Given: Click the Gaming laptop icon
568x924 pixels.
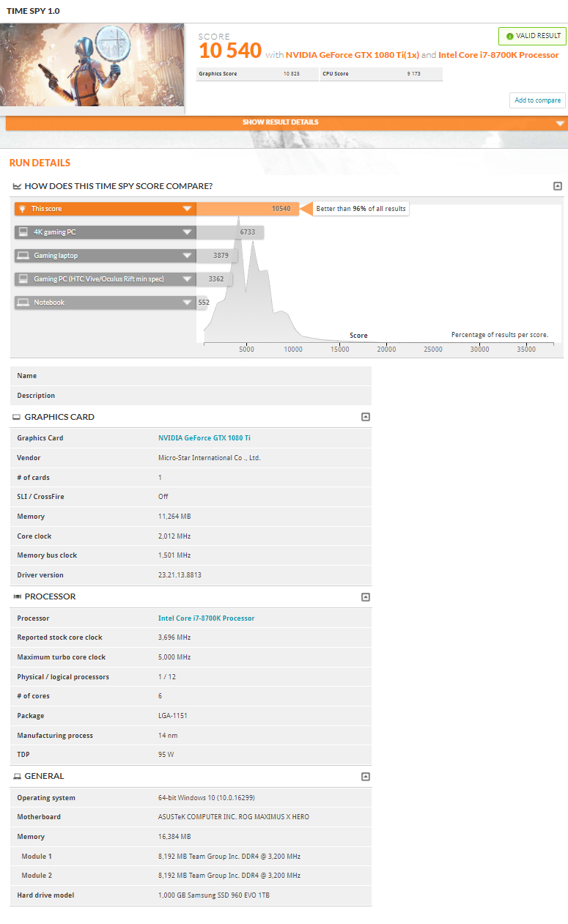Looking at the screenshot, I should [x=23, y=256].
